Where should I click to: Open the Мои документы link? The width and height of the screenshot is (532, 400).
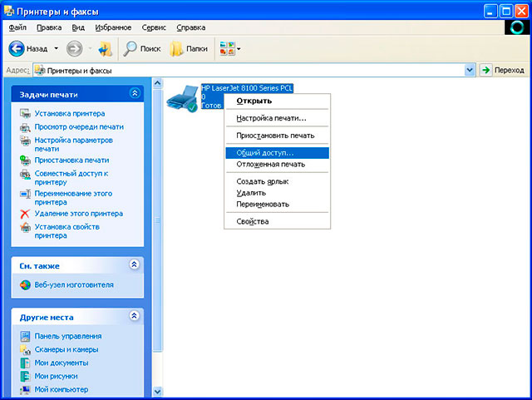pyautogui.click(x=62, y=363)
